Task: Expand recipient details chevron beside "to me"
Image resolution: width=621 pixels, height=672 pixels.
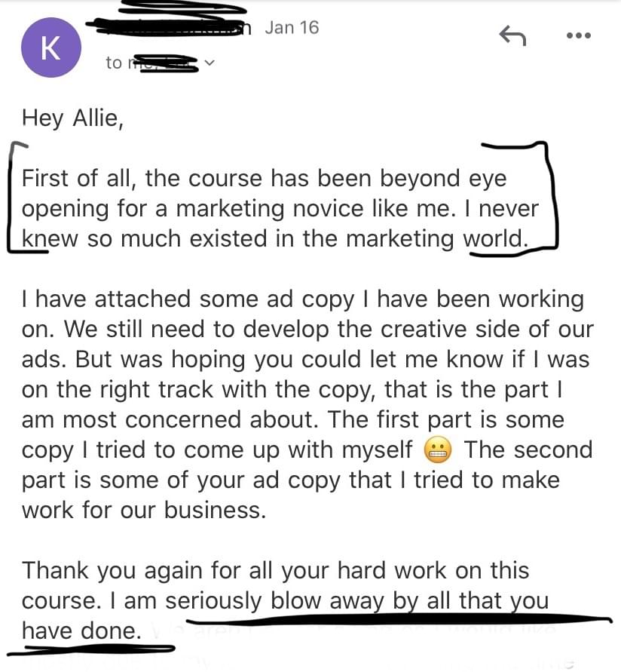Action: click(209, 63)
